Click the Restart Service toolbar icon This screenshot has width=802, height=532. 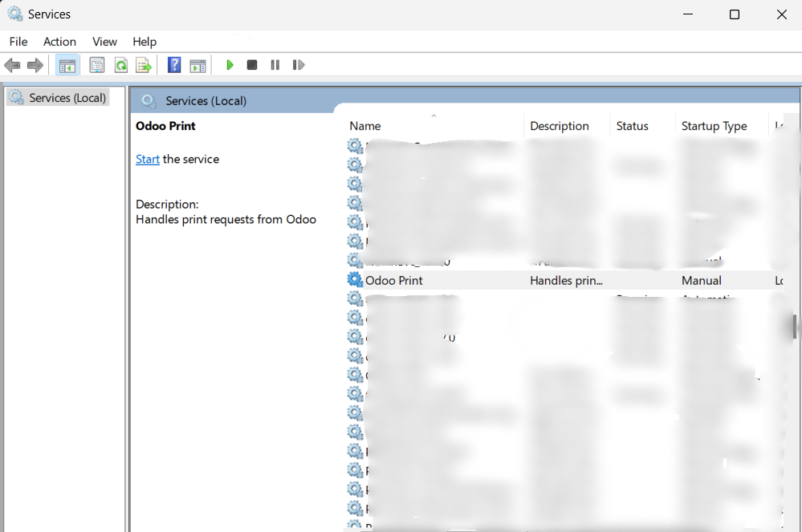[x=299, y=65]
